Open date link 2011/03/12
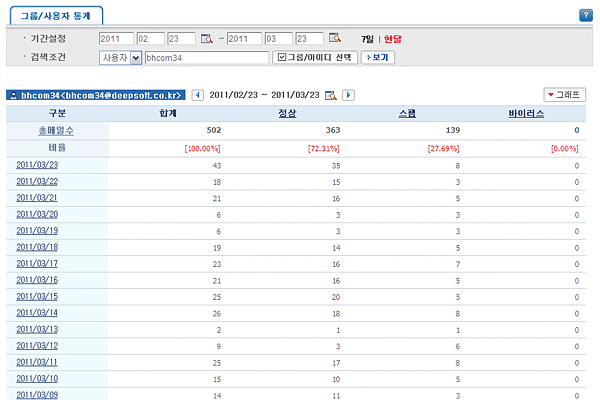Image resolution: width=600 pixels, height=400 pixels. pyautogui.click(x=37, y=346)
